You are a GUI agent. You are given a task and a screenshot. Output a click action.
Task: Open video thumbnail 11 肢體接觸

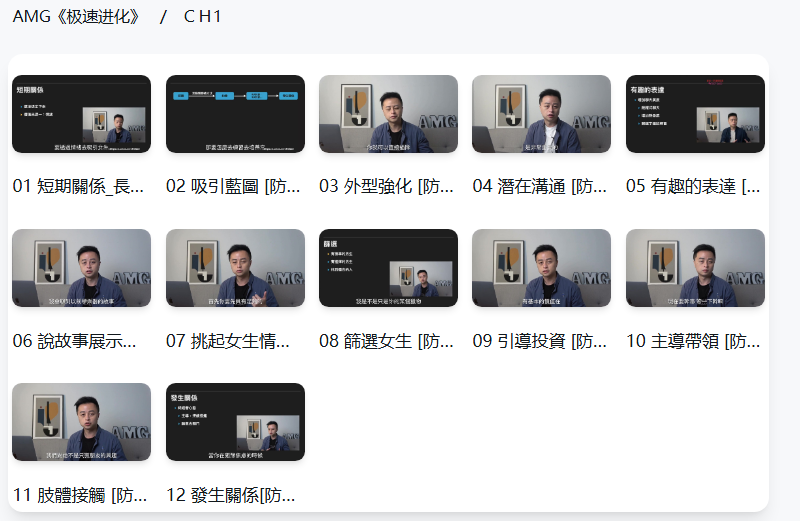(x=82, y=422)
